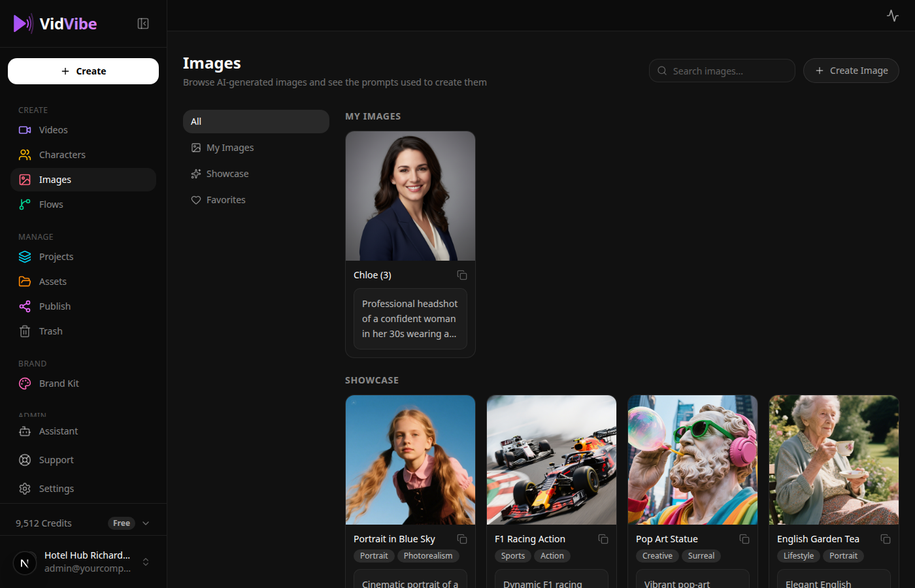Open Characters section
Image resolution: width=915 pixels, height=588 pixels.
83,155
